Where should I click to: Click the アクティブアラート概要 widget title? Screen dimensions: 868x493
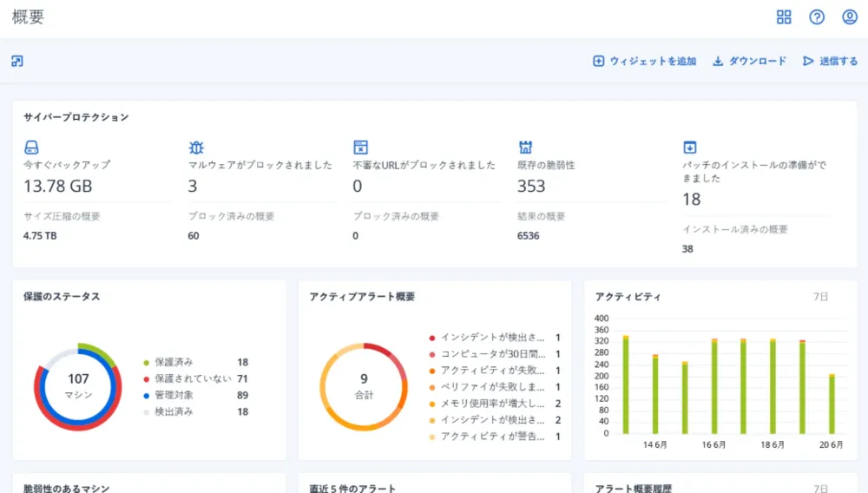coord(362,297)
